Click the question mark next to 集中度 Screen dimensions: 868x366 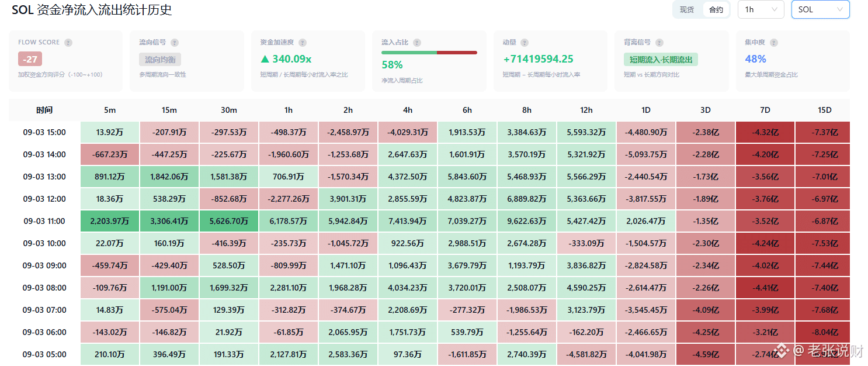coord(774,43)
